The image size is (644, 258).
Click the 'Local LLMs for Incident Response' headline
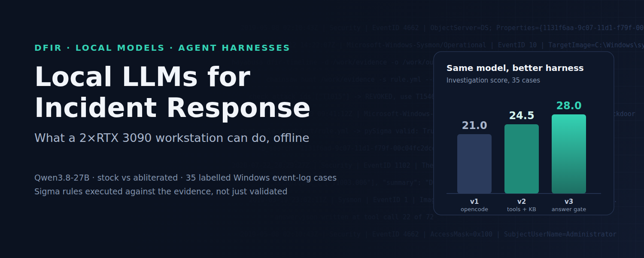(172, 92)
